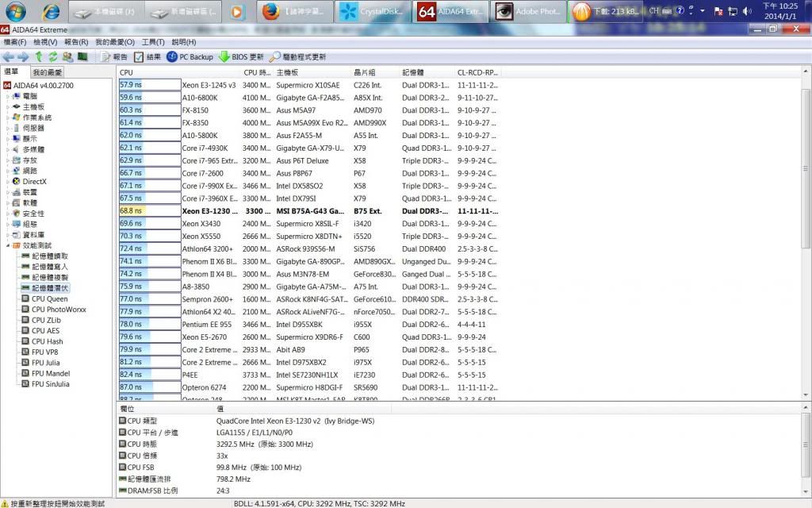This screenshot has height=508, width=812.
Task: Expand the 主機板 tree node arrow
Action: click(8, 107)
